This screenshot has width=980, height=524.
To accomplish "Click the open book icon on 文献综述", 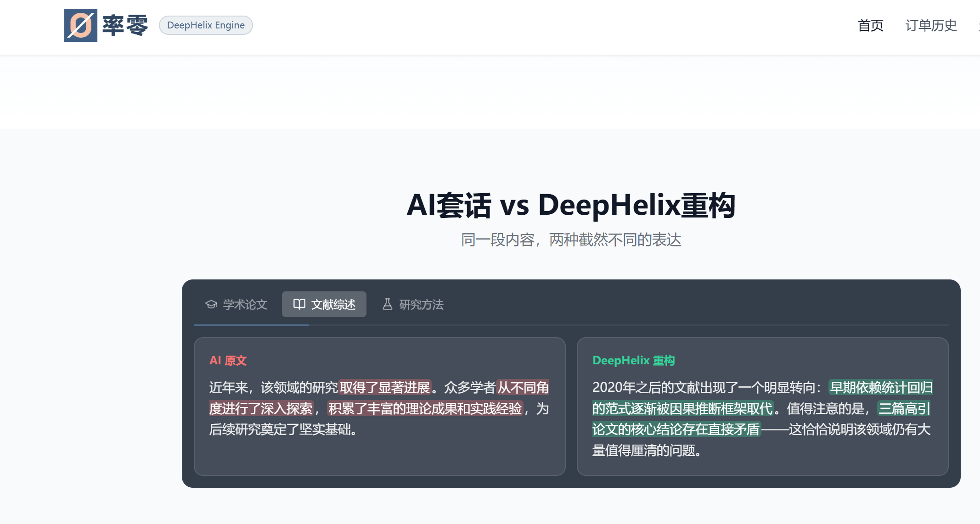I will pyautogui.click(x=299, y=304).
